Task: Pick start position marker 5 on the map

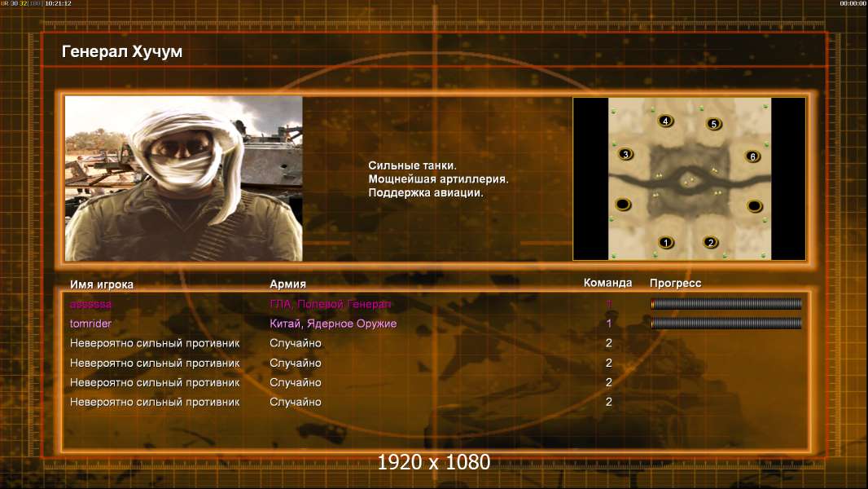Action: pyautogui.click(x=714, y=124)
